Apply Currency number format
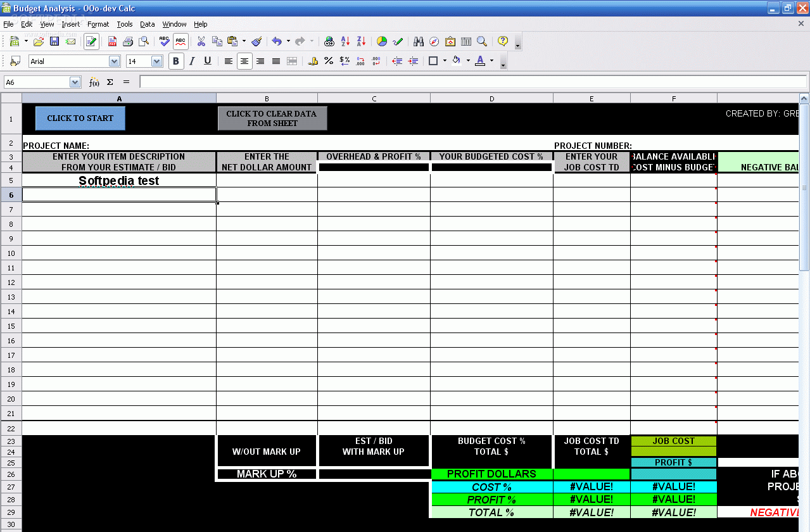810x532 pixels. (313, 61)
